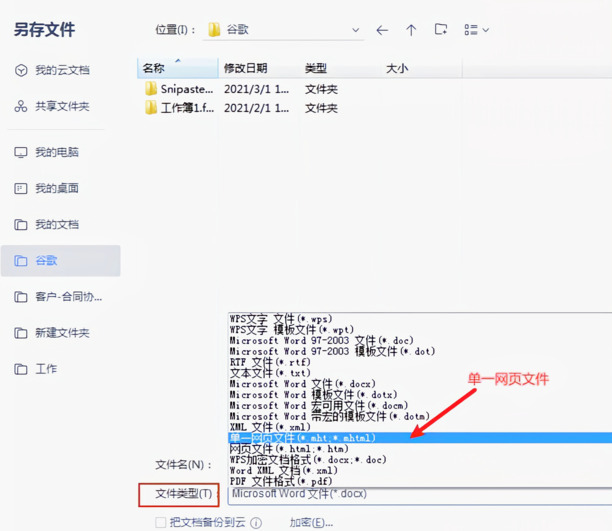Open 我的电脑 in sidebar
612x531 pixels.
click(x=57, y=152)
